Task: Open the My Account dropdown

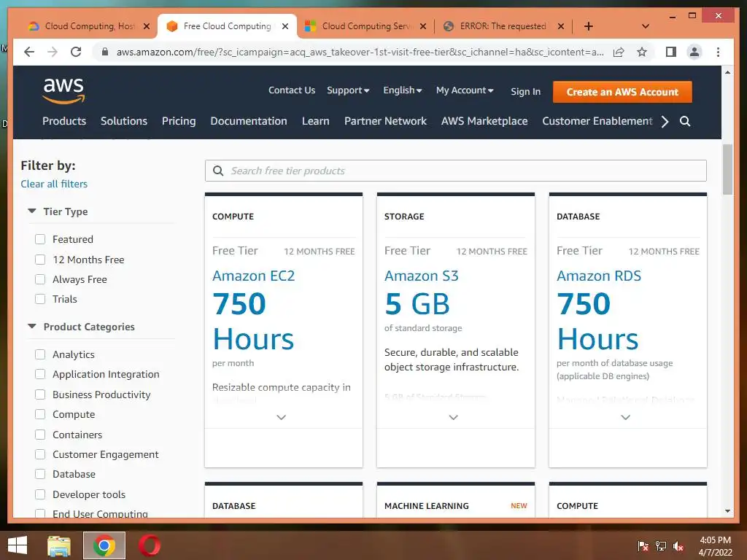Action: pos(465,90)
